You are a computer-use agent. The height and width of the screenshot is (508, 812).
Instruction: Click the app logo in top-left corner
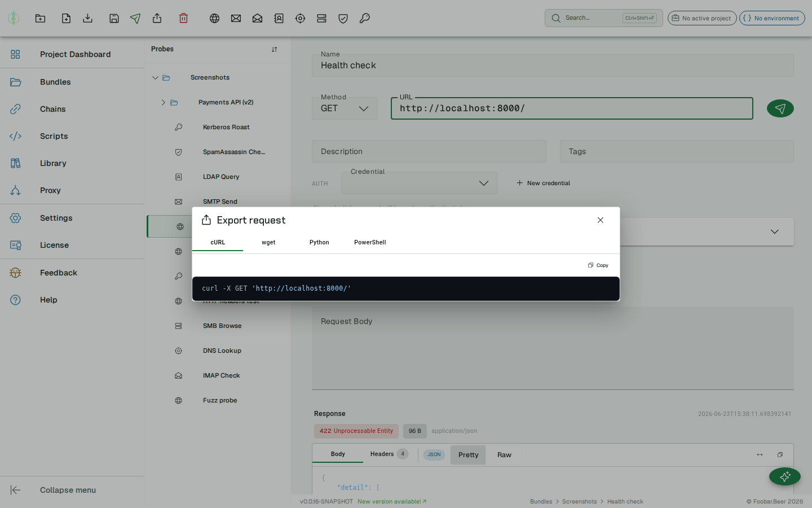pos(14,18)
